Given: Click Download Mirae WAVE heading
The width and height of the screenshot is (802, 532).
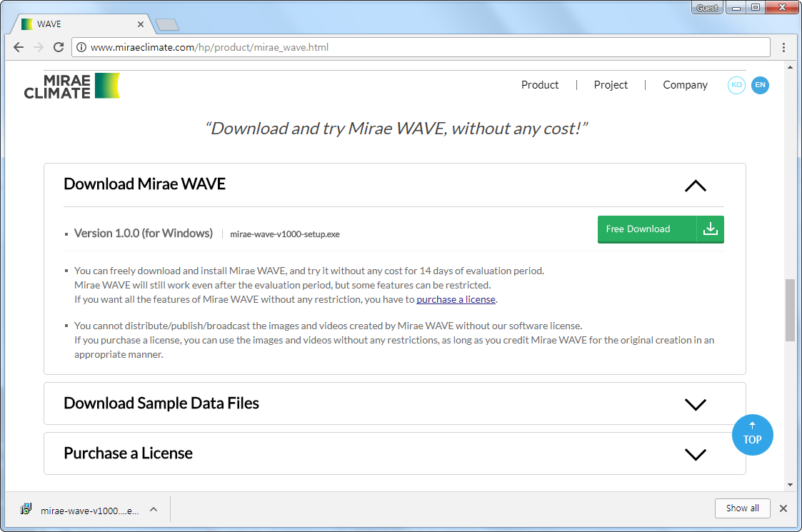Looking at the screenshot, I should 144,184.
